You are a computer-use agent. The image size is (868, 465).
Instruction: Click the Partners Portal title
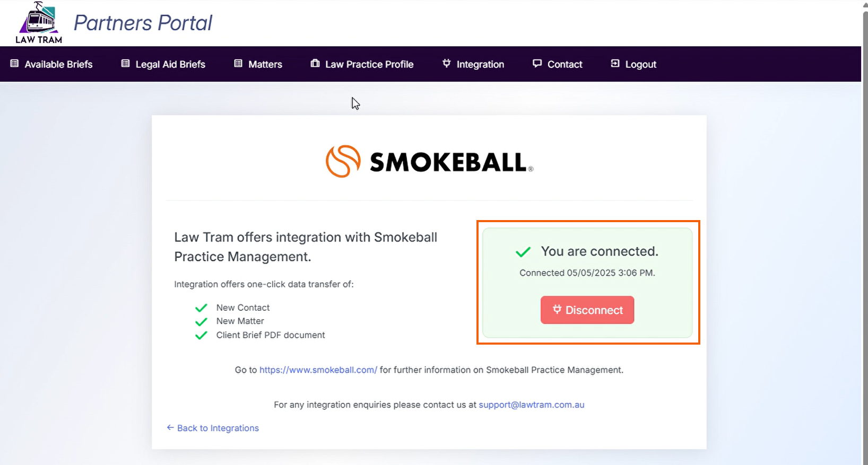pos(143,23)
